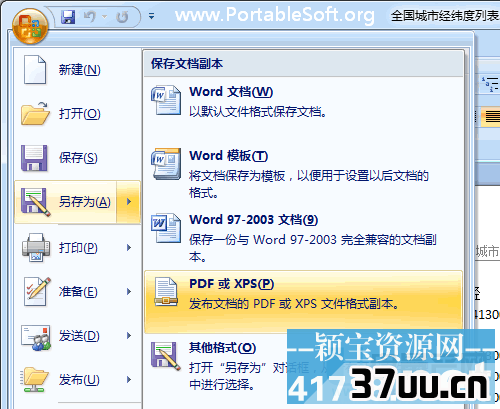Screen dimensions: 500x409
Task: Expand the 发送(D) submenu arrow
Action: click(129, 336)
